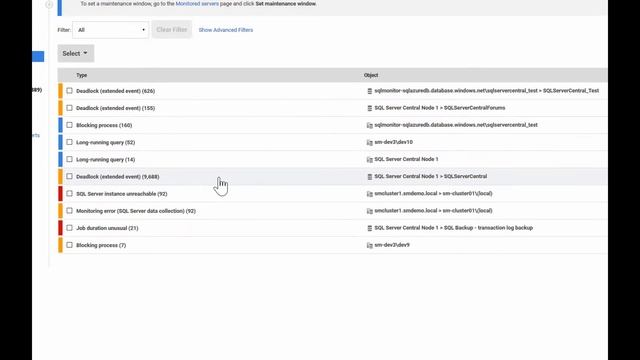The width and height of the screenshot is (640, 360).
Task: Open the Long-running query (52) alert
Action: click(106, 142)
